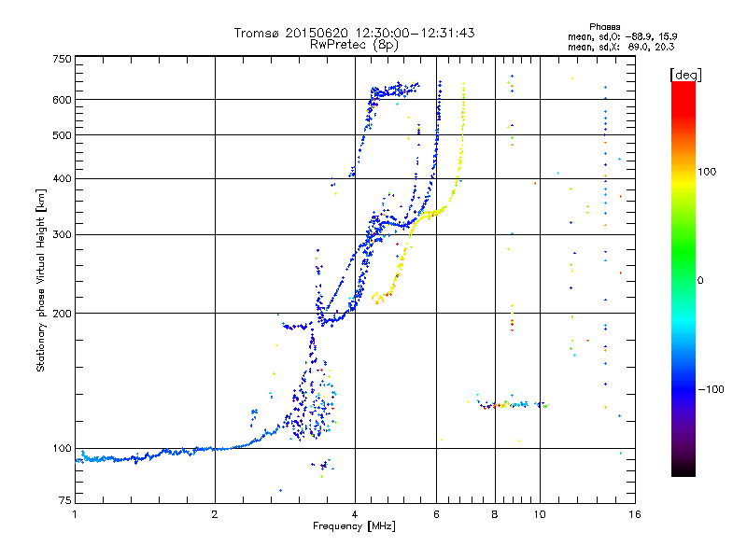Click the y-axis tick label '75'
Image resolution: width=747 pixels, height=560 pixels.
coord(65,500)
